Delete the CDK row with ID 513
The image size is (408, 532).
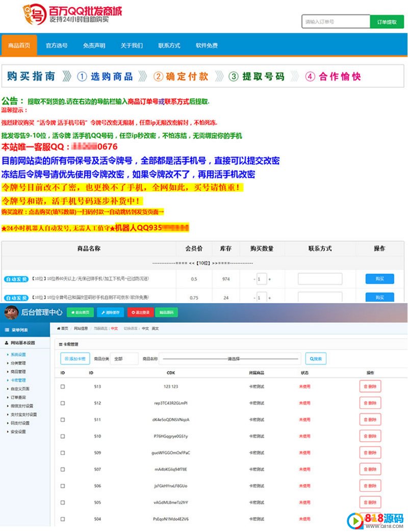[x=370, y=386]
